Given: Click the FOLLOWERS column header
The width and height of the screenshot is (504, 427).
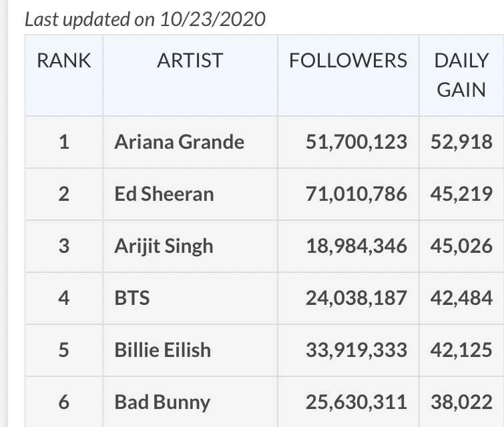Looking at the screenshot, I should click(348, 61).
